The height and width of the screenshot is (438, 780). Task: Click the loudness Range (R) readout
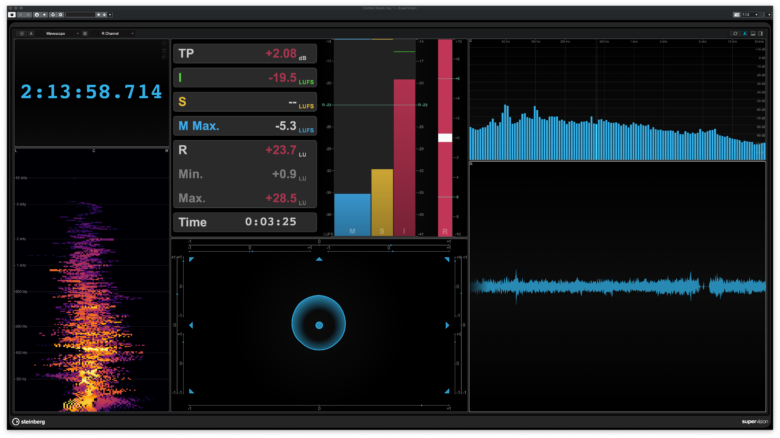pos(245,151)
